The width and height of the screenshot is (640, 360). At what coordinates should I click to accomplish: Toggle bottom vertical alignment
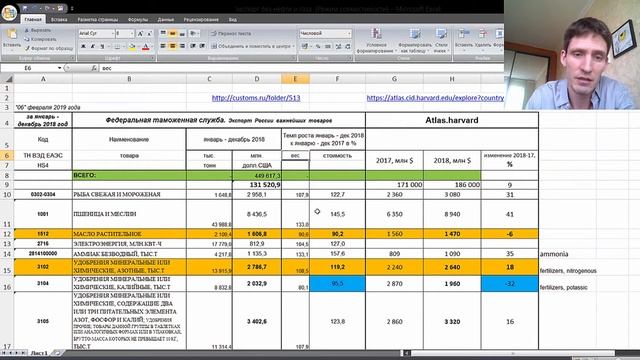click(182, 33)
